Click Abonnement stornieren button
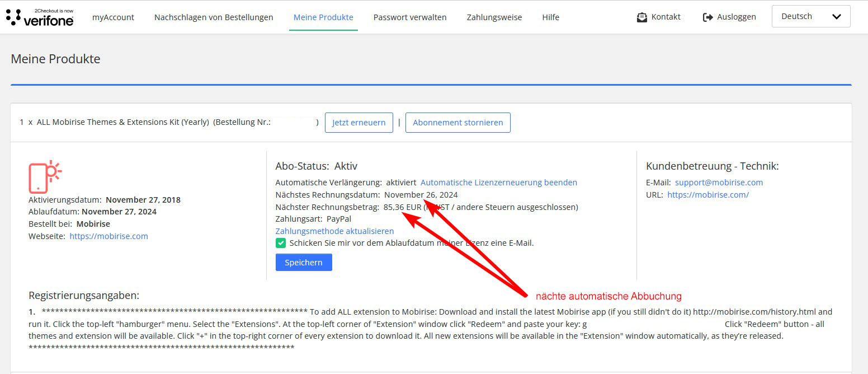 tap(457, 123)
